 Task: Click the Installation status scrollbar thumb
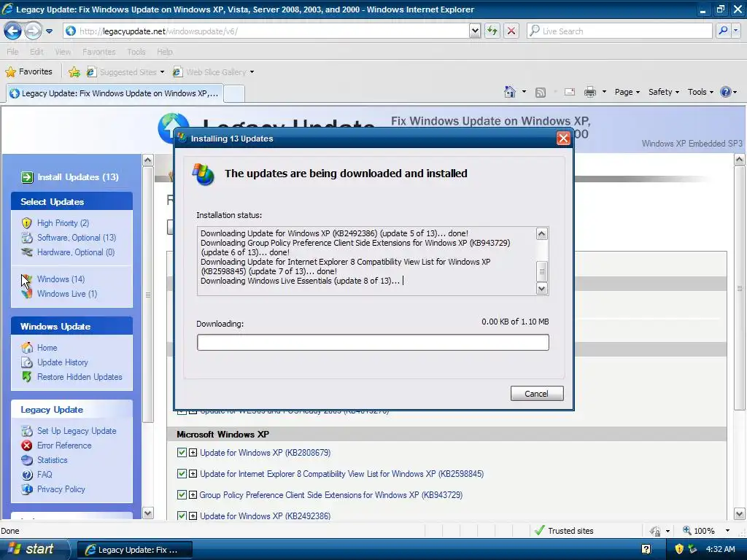(542, 271)
